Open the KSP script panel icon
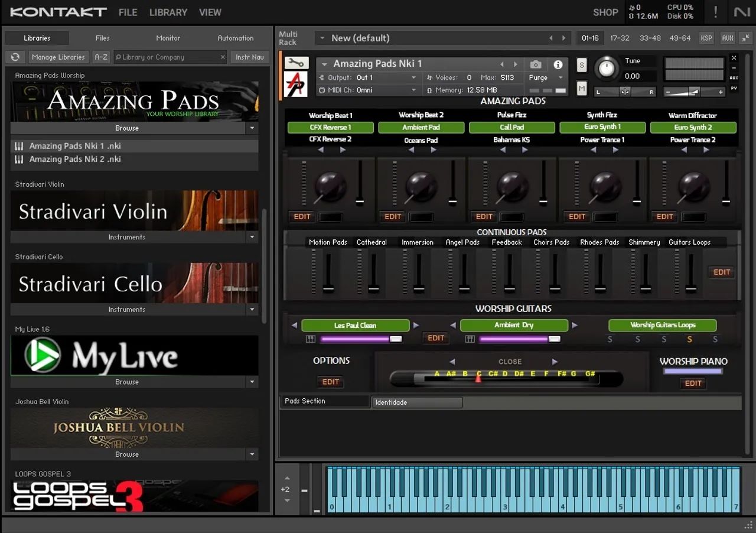This screenshot has width=756, height=533. click(x=706, y=38)
